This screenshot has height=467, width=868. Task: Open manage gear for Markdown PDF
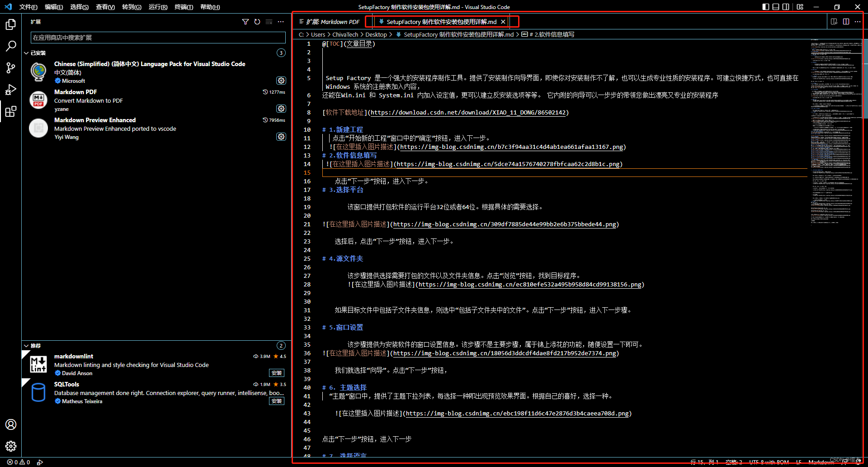coord(281,109)
